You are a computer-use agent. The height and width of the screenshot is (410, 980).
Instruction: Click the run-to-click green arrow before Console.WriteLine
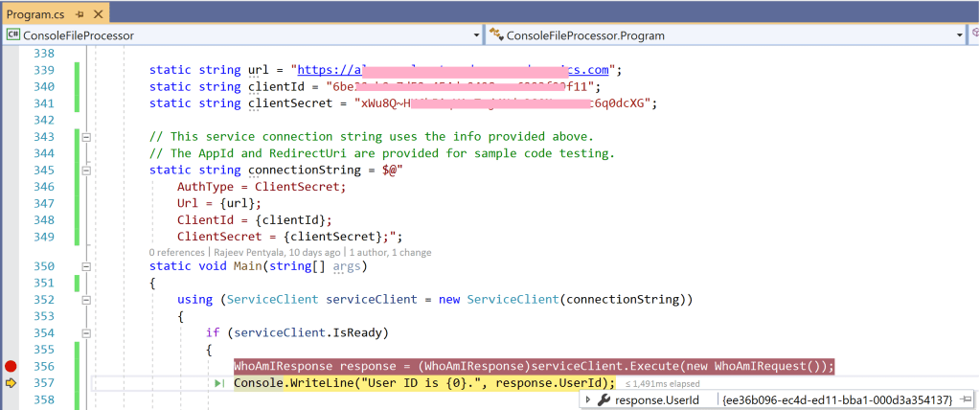coord(223,383)
